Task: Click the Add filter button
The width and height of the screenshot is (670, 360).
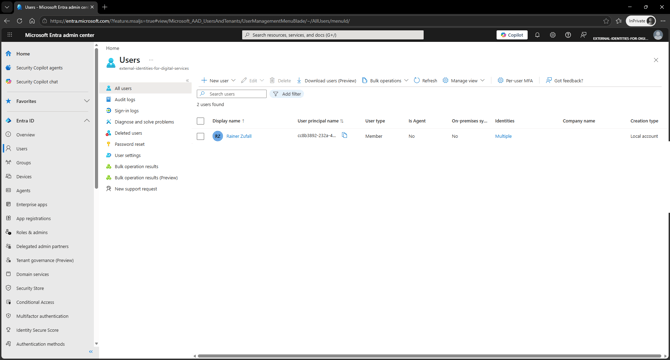Action: pos(287,94)
